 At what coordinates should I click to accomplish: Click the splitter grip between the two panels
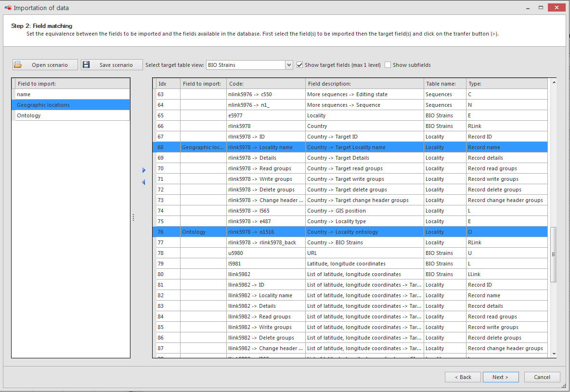[x=133, y=217]
